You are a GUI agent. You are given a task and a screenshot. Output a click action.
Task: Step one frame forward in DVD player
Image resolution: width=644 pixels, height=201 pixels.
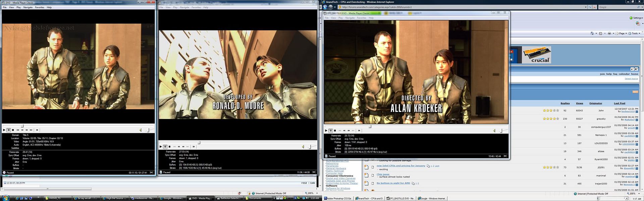click(37, 130)
